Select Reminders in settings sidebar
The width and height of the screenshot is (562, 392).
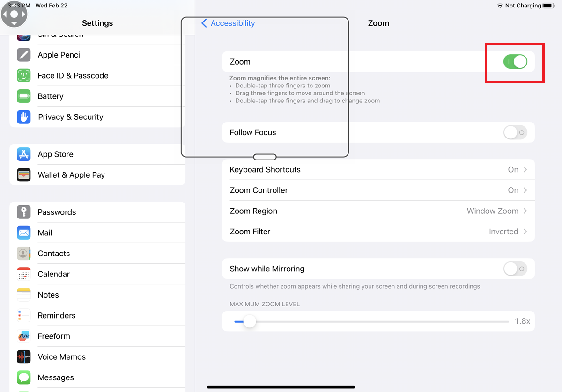(x=57, y=315)
